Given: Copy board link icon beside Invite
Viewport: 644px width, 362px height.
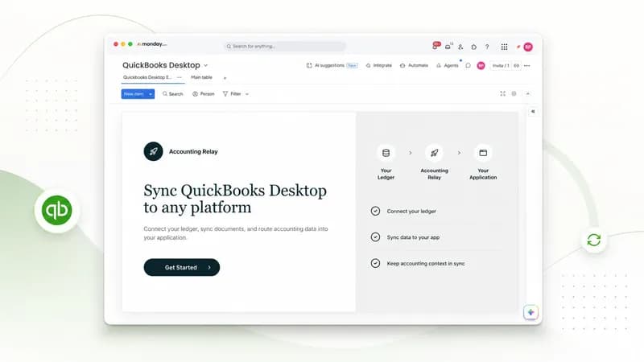Looking at the screenshot, I should 516,66.
